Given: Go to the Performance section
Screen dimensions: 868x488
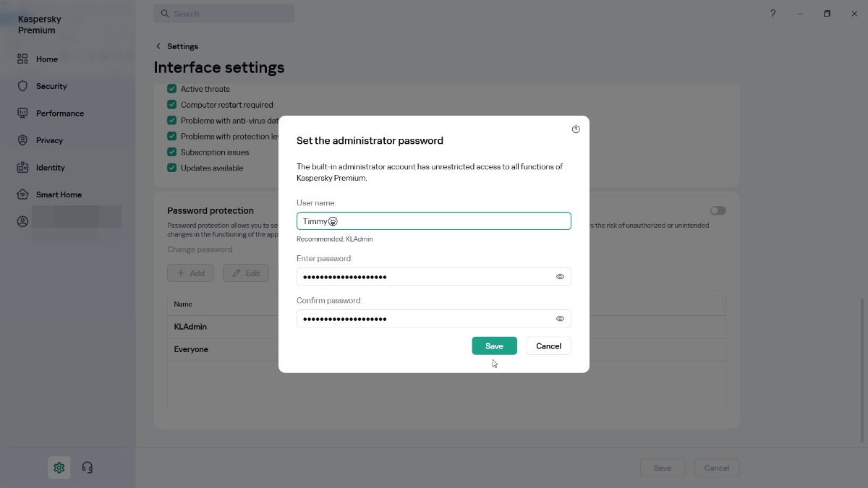Looking at the screenshot, I should (x=22, y=114).
